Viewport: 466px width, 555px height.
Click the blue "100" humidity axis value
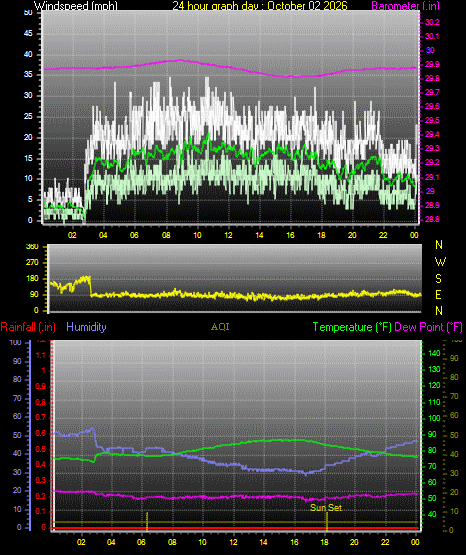pos(16,343)
